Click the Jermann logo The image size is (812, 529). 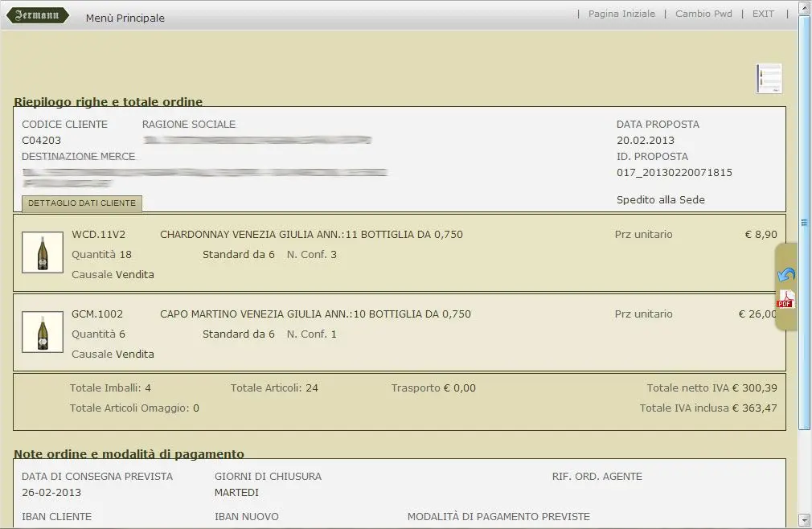click(x=37, y=15)
